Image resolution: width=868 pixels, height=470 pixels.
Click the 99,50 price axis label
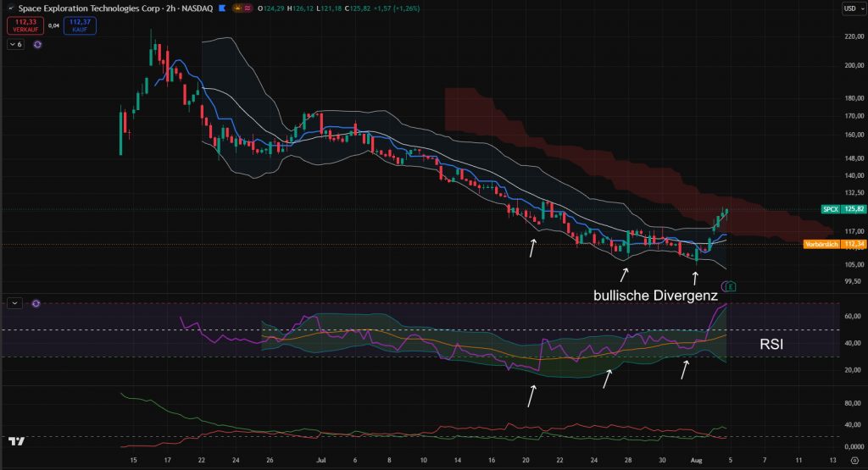[x=853, y=281]
